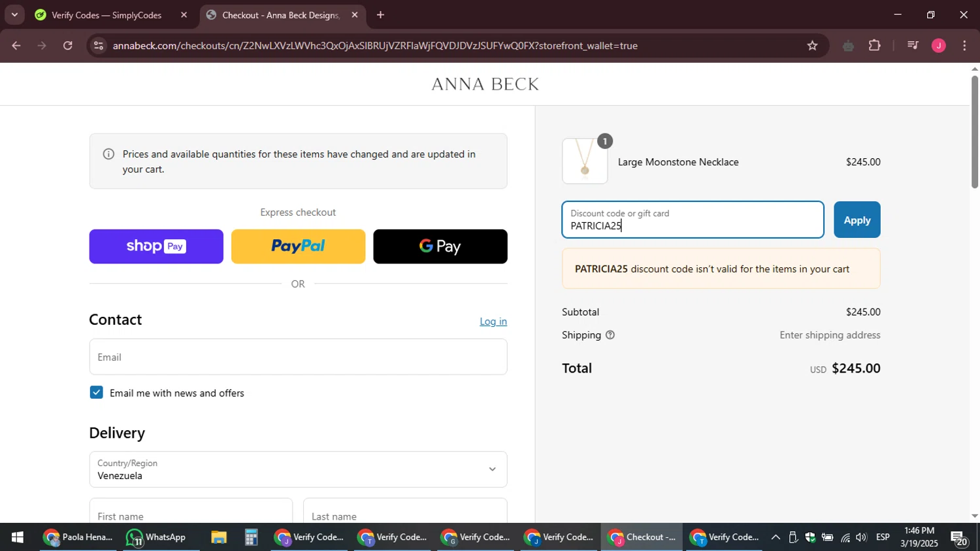Viewport: 980px width, 551px height.
Task: Apply the discount code
Action: point(857,220)
